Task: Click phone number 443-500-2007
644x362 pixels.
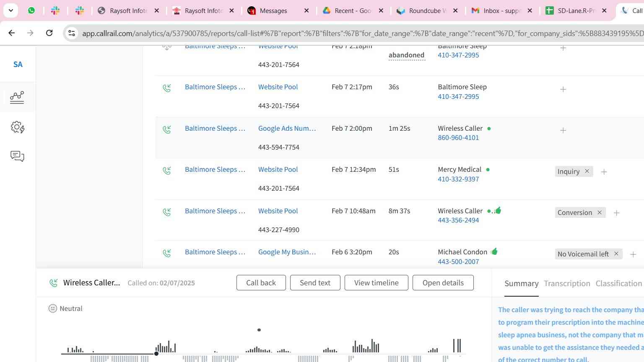Action: (x=458, y=261)
